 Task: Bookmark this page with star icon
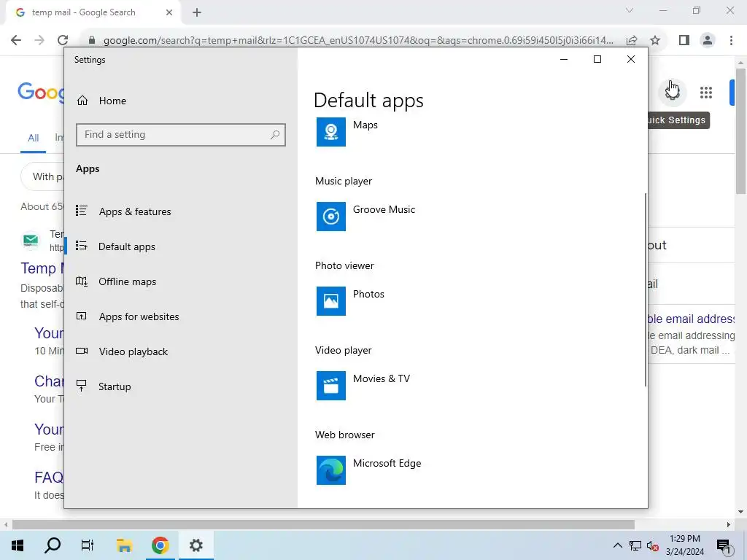tap(655, 40)
